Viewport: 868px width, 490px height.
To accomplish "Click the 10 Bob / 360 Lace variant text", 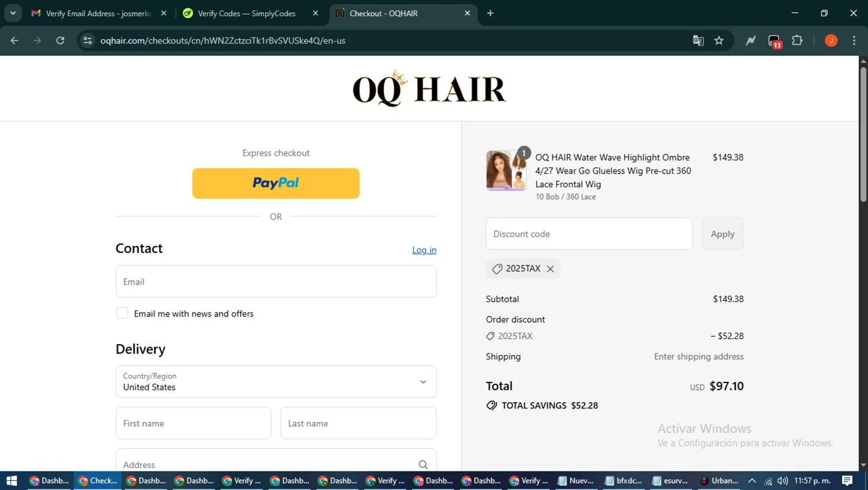I will [565, 197].
